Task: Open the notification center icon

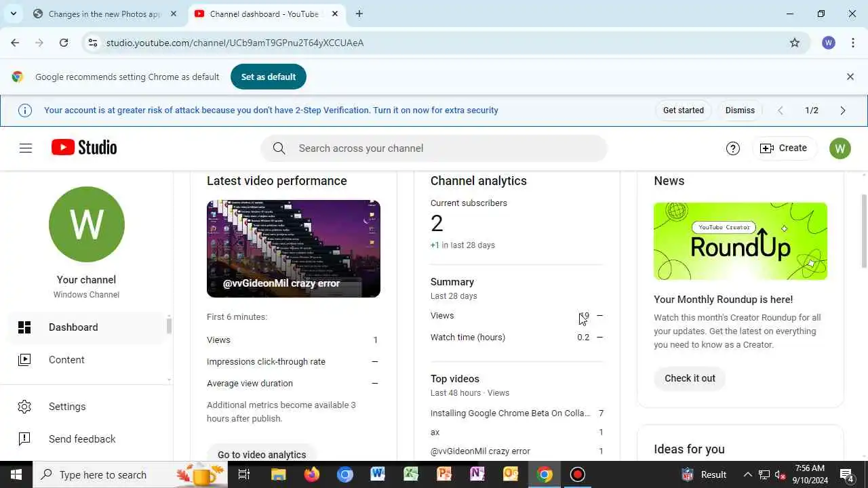Action: (x=847, y=474)
